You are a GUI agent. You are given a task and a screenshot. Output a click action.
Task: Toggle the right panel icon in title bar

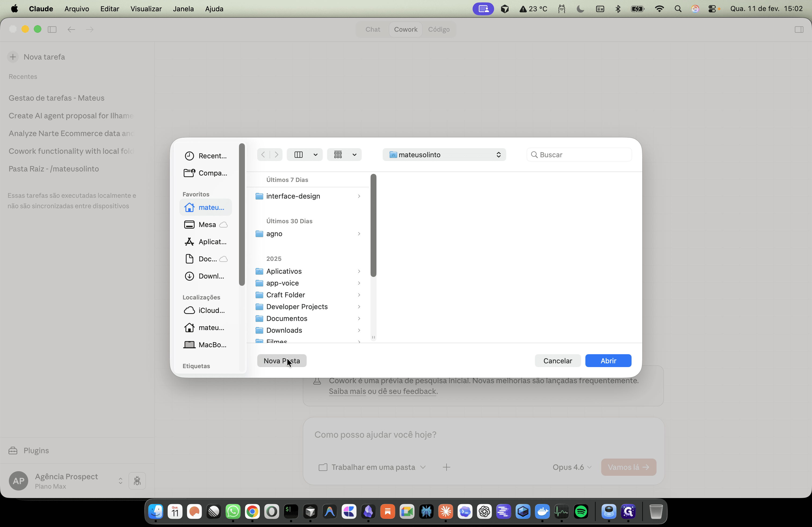click(x=799, y=29)
